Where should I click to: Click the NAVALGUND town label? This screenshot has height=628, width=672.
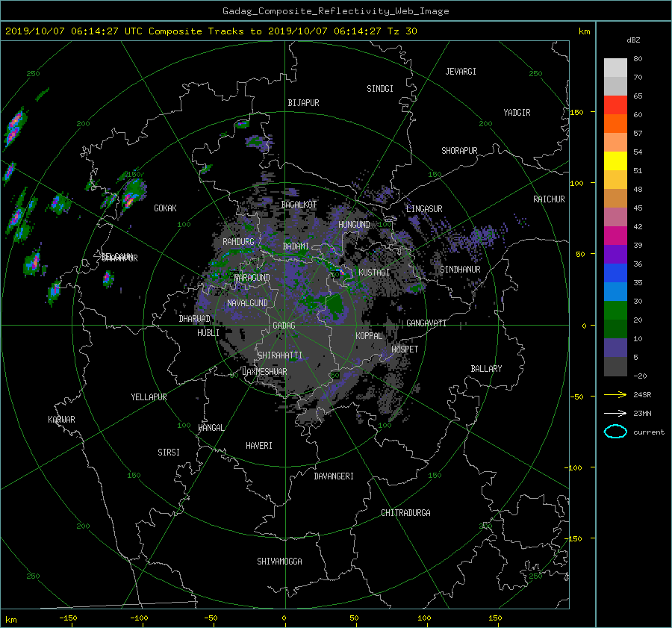pyautogui.click(x=247, y=303)
